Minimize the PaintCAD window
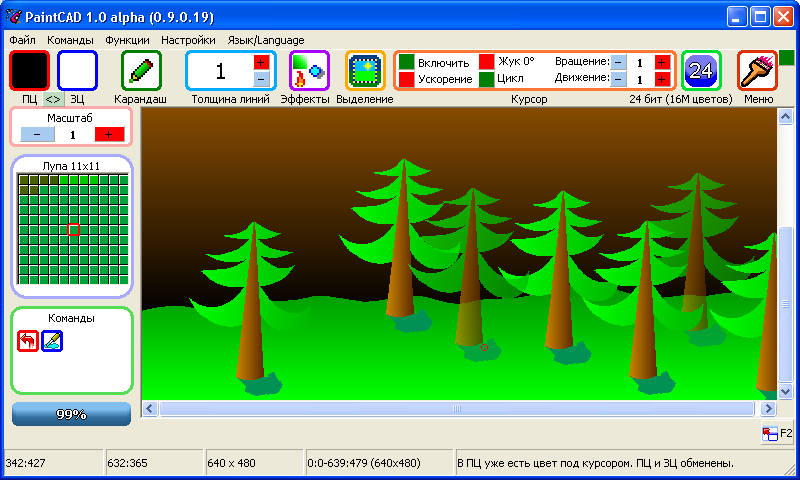 [x=737, y=17]
